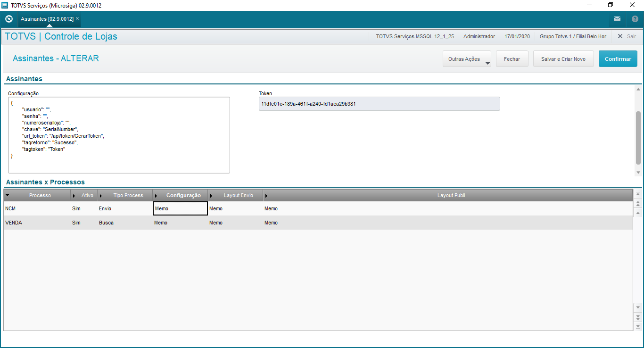Viewport: 644px width, 348px height.
Task: Click the grid page-up double arrow
Action: (638, 203)
